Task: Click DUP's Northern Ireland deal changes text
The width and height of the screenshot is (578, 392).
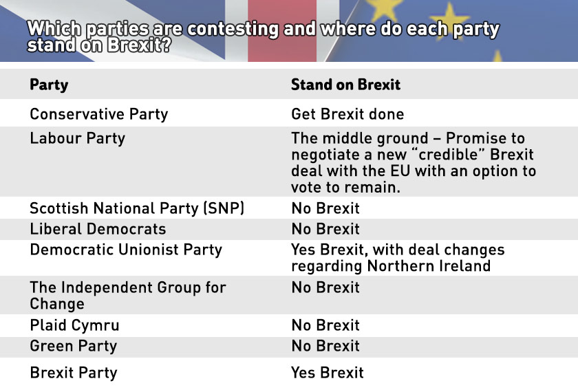Action: (398, 258)
